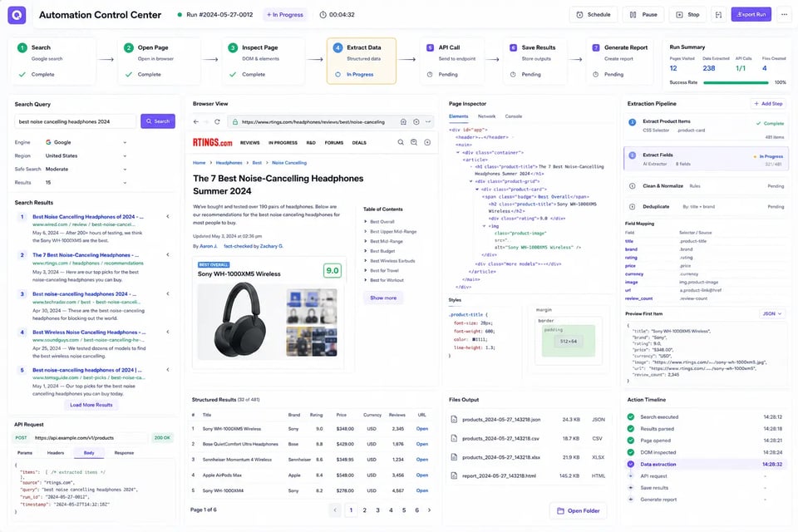Pause the running automation

[x=643, y=15]
